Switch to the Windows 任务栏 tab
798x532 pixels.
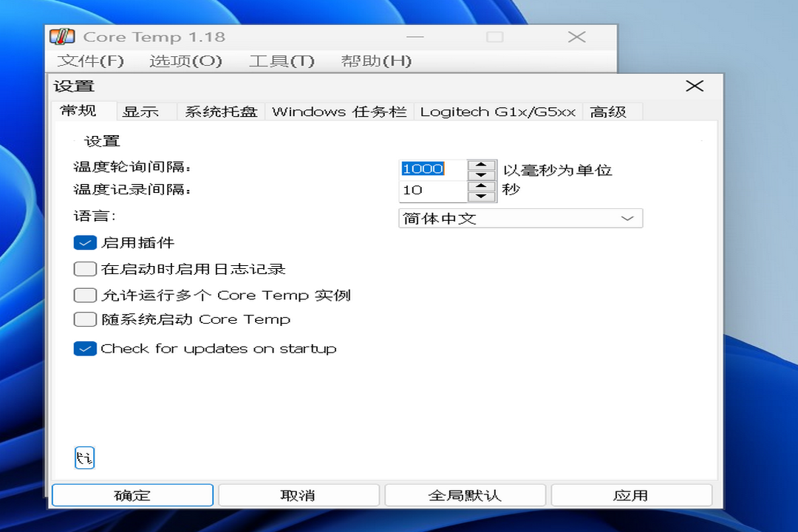pos(339,111)
